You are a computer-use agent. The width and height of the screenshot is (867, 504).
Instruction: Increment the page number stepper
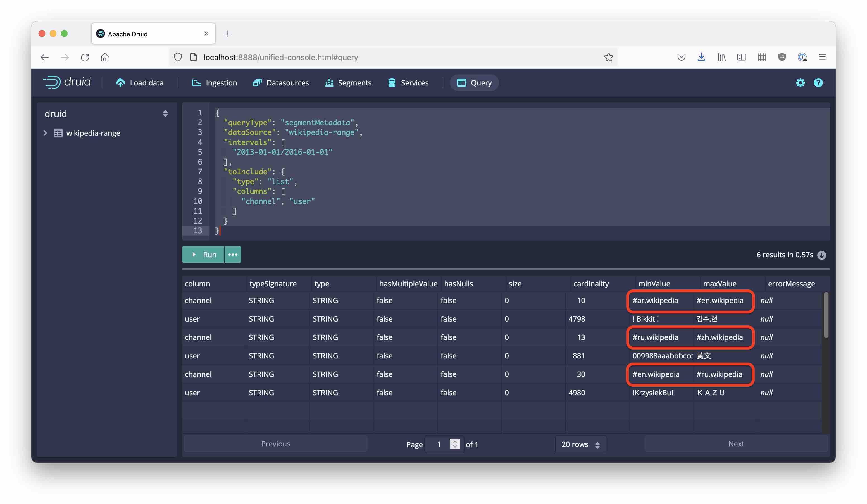pyautogui.click(x=455, y=441)
